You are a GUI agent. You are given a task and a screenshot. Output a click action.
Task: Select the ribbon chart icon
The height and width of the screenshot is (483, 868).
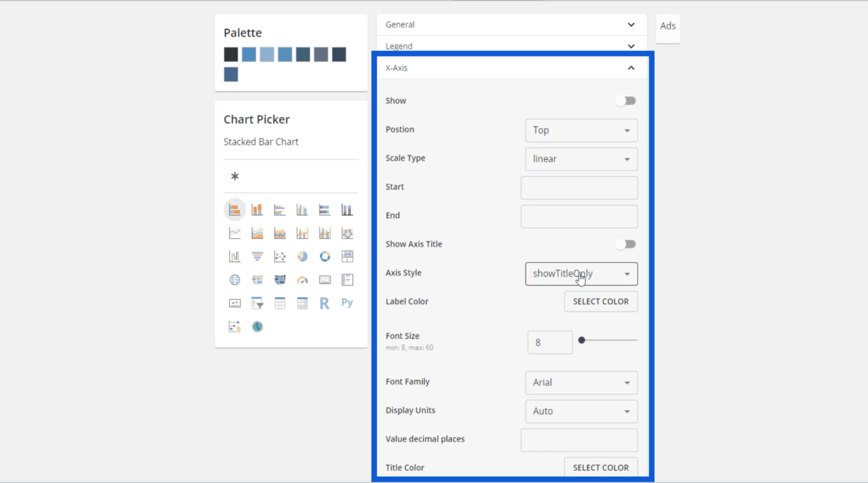click(347, 233)
